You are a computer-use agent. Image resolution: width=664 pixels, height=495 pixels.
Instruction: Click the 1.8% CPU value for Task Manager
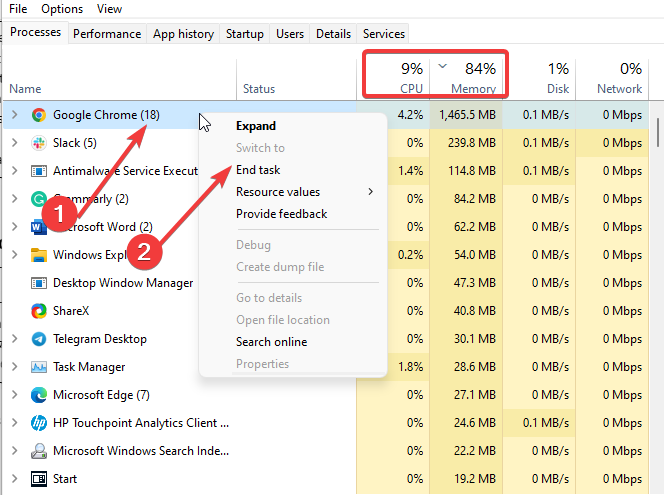click(410, 367)
